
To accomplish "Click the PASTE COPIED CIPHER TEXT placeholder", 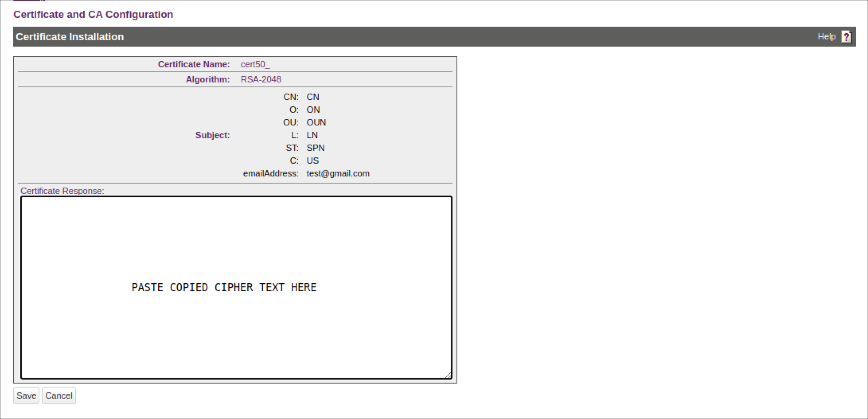I will pos(224,287).
